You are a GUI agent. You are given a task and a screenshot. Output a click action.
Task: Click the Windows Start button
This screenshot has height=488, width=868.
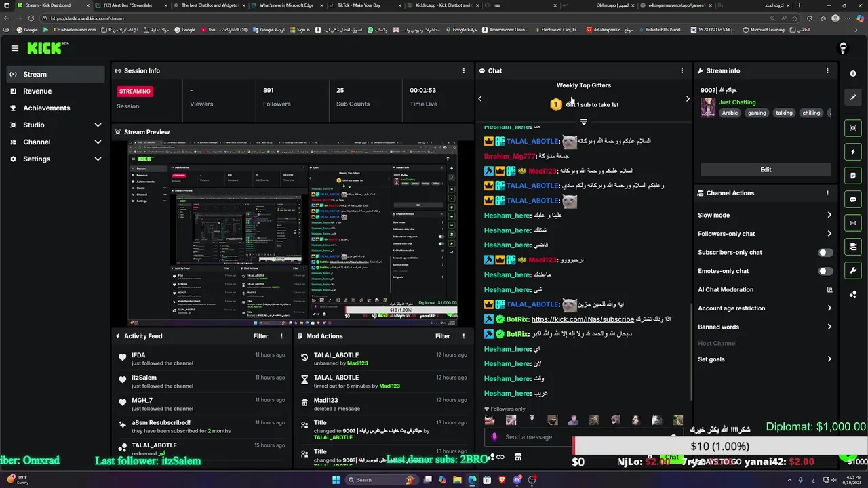(x=336, y=480)
